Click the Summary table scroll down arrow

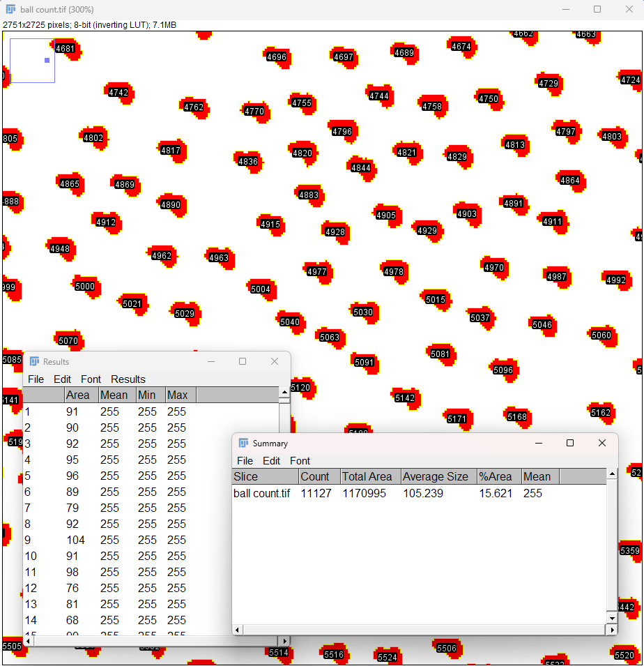pos(612,618)
